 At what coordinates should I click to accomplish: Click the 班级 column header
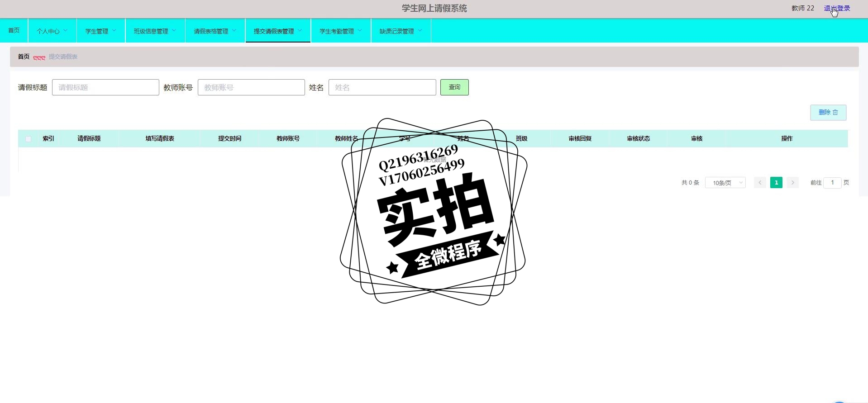click(x=521, y=138)
